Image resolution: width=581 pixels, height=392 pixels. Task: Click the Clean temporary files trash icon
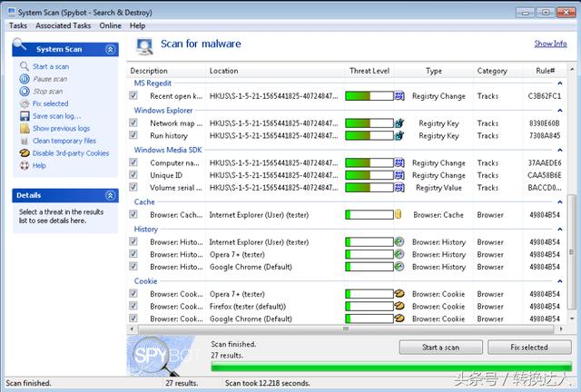pyautogui.click(x=25, y=141)
